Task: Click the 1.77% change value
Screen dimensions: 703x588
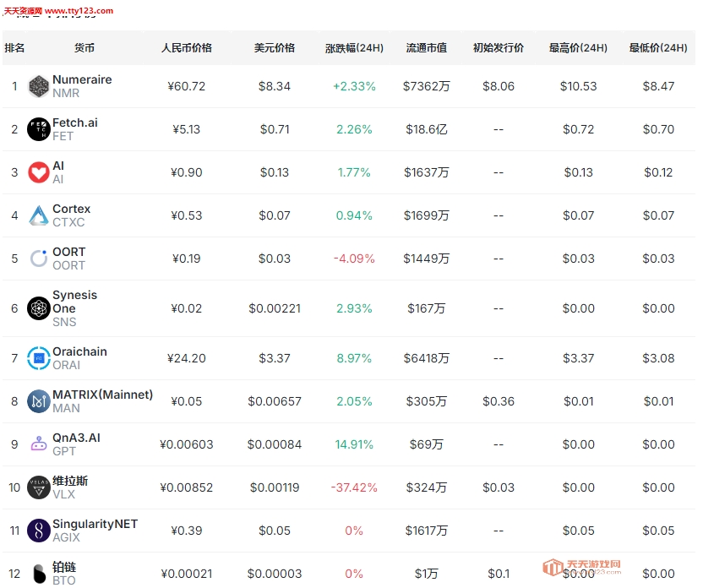Action: click(354, 172)
